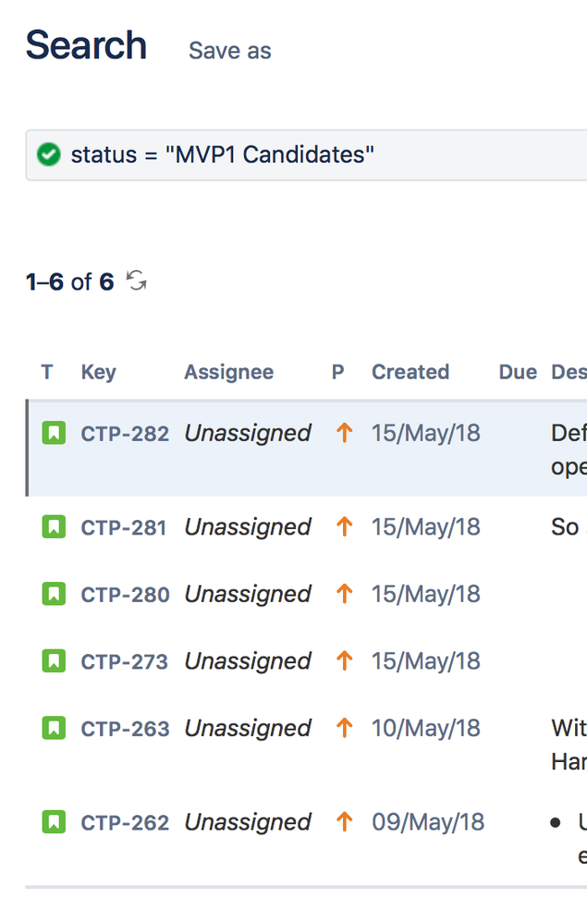Screen dimensions: 587x924
Task: Click the green JQL valid checkmark icon
Action: 48,154
